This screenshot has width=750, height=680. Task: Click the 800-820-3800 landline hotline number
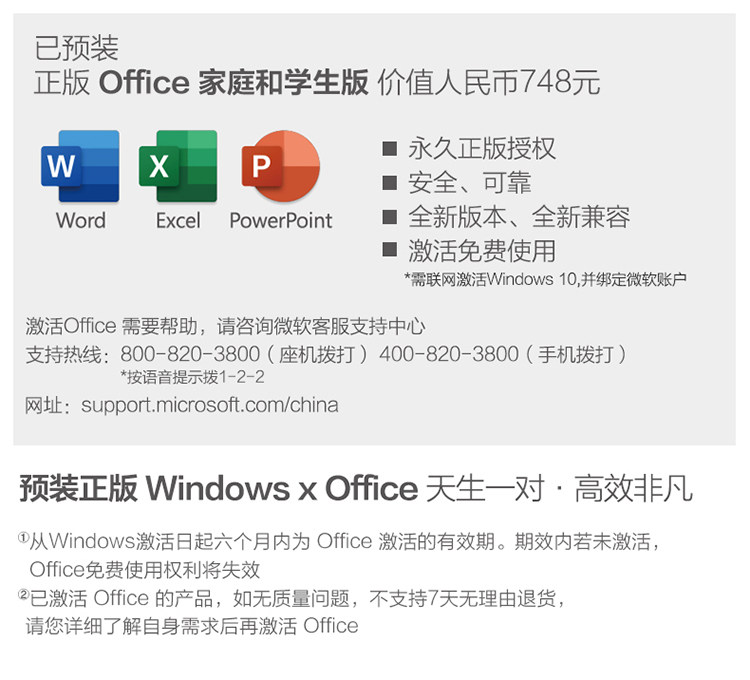tap(190, 354)
